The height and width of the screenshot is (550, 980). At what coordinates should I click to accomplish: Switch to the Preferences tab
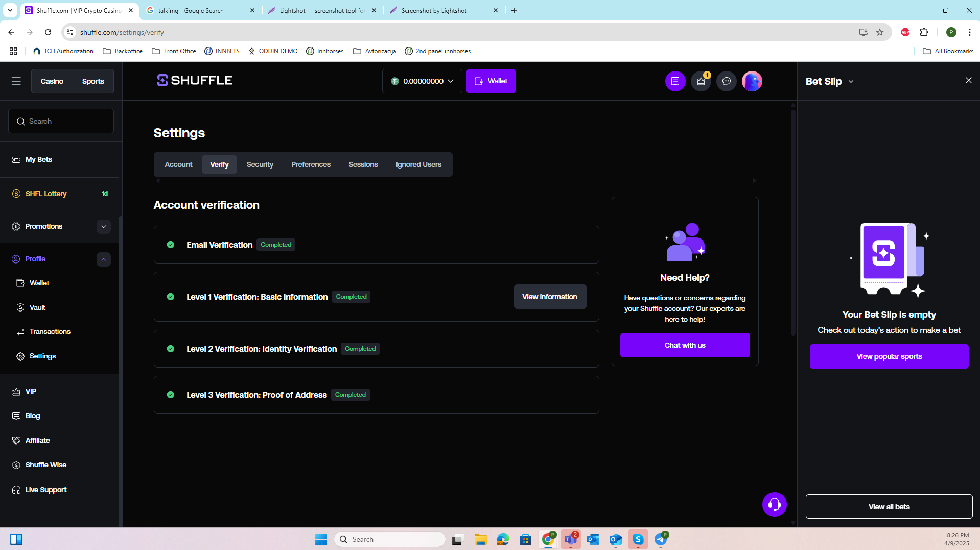pos(311,164)
